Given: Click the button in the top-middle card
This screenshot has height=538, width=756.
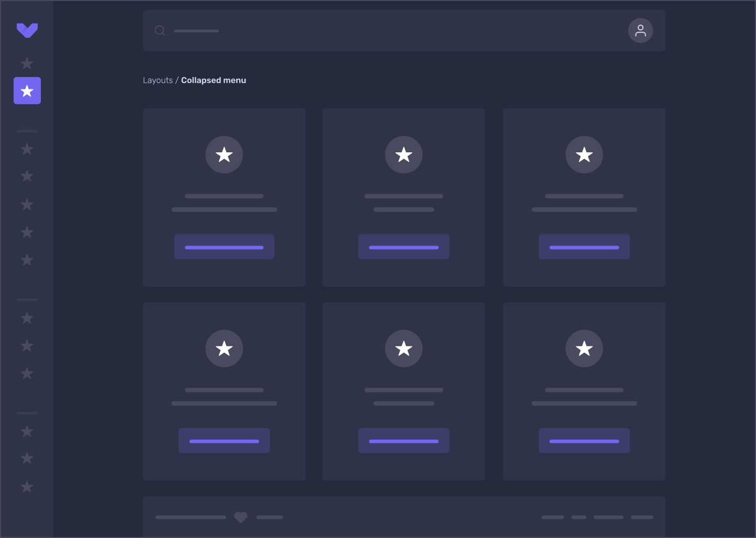Looking at the screenshot, I should point(404,246).
